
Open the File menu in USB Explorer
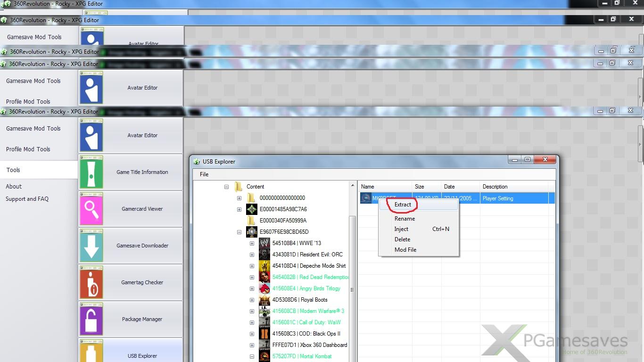[x=204, y=174]
